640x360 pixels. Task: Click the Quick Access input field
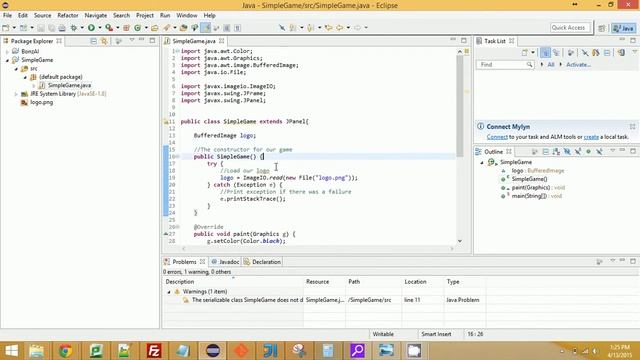[570, 28]
